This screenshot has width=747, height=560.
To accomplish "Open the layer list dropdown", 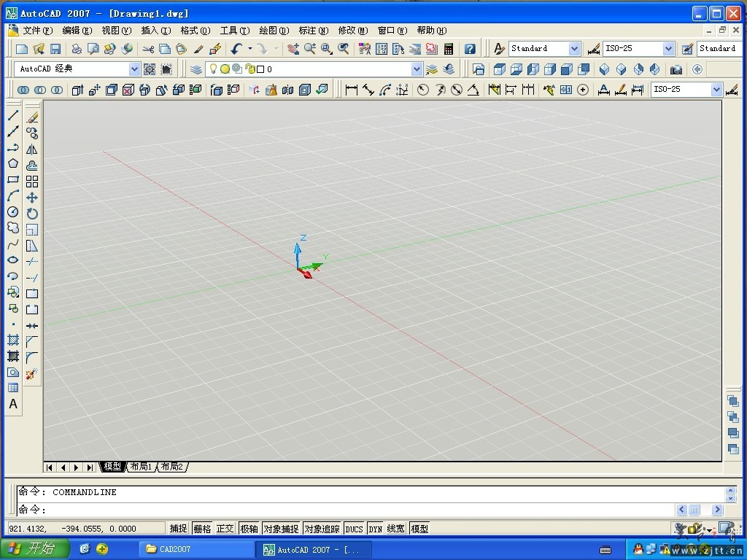I will (x=417, y=69).
